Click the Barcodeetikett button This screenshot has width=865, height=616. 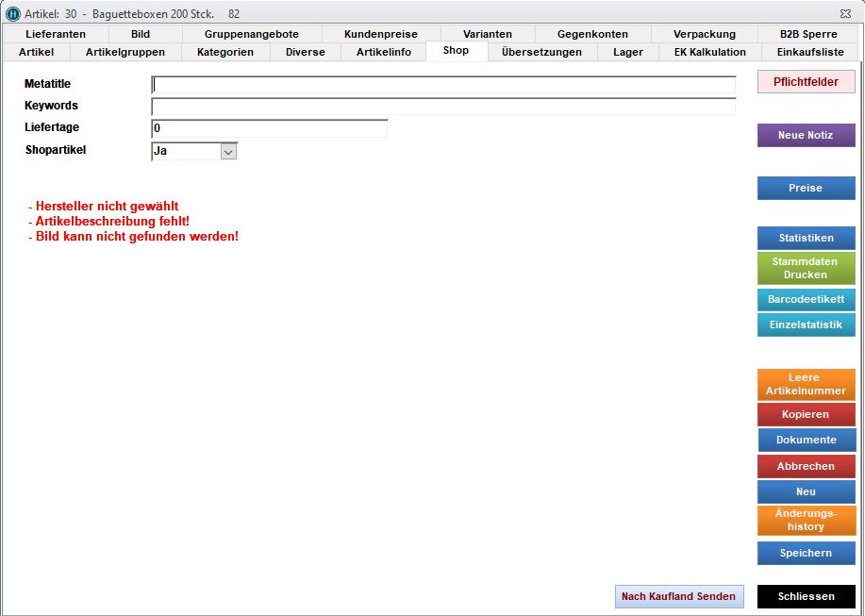[x=806, y=299]
